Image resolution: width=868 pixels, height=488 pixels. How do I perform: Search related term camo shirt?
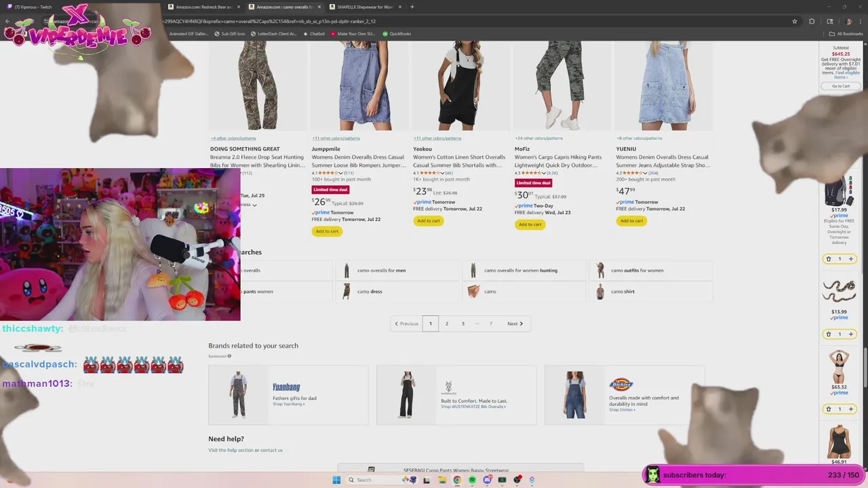click(x=651, y=291)
